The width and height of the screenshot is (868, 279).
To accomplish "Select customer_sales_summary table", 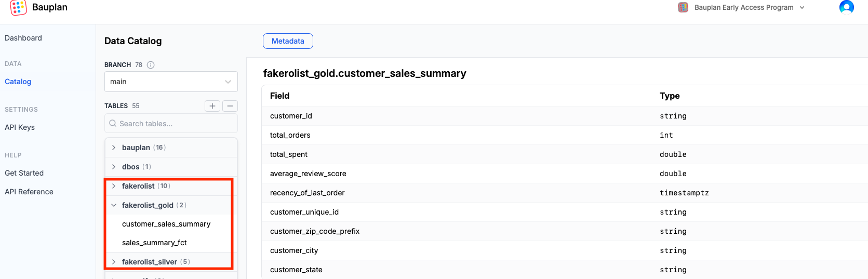I will (x=166, y=224).
